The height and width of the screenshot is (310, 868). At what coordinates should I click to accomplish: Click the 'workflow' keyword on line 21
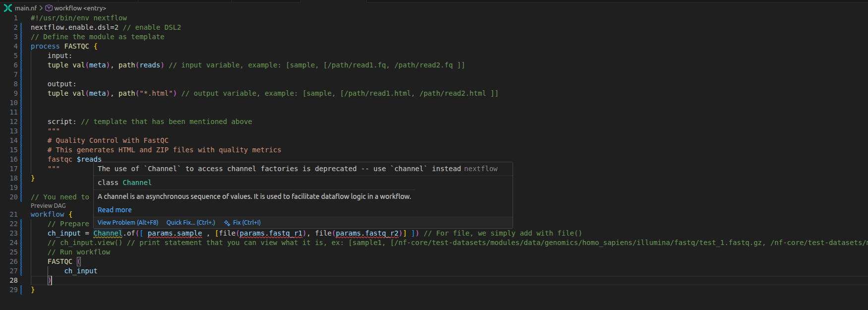[47, 214]
